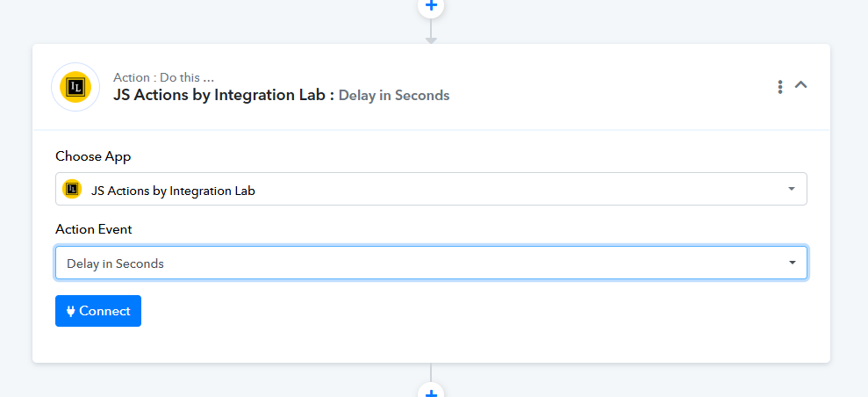Open the three-dot options menu
868x397 pixels.
(779, 87)
